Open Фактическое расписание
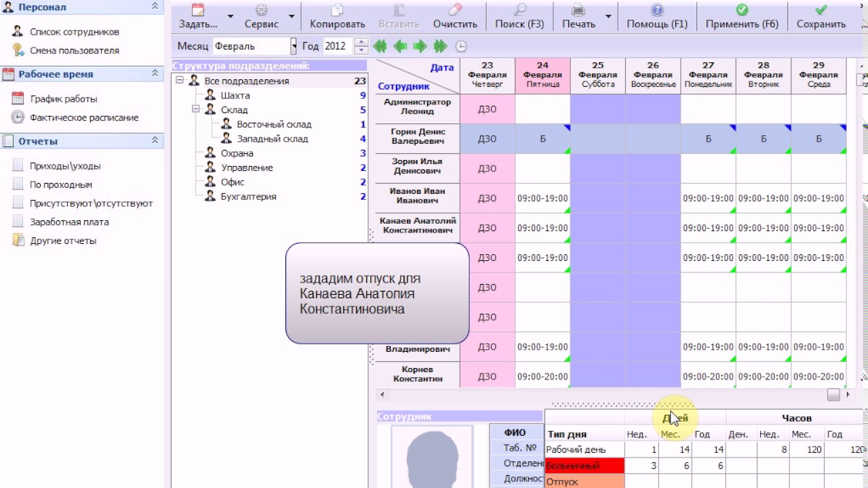 coord(84,117)
